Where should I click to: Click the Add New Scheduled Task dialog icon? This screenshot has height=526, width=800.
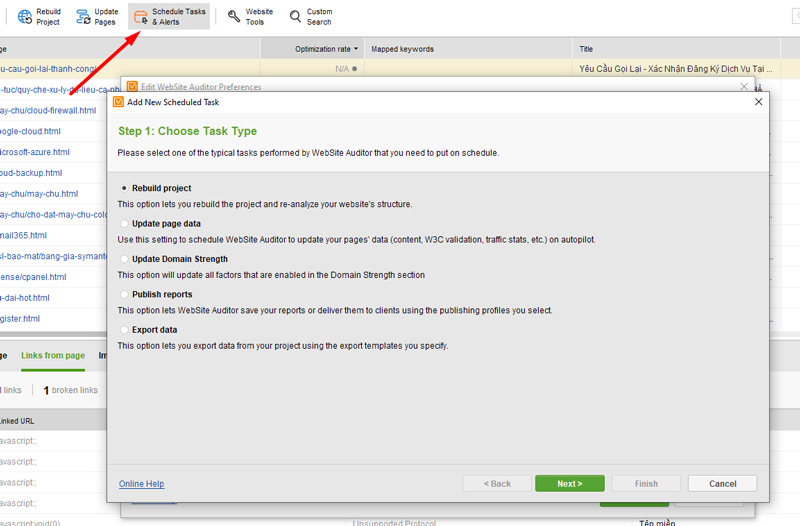click(x=118, y=102)
